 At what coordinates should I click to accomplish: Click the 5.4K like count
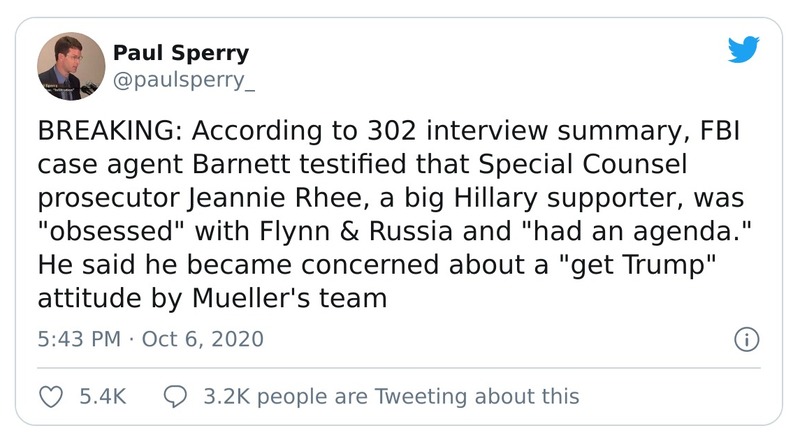tap(101, 396)
